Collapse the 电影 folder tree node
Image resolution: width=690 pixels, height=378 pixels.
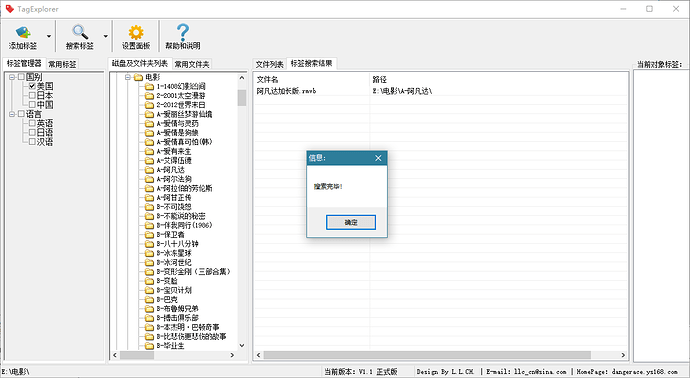click(x=128, y=77)
